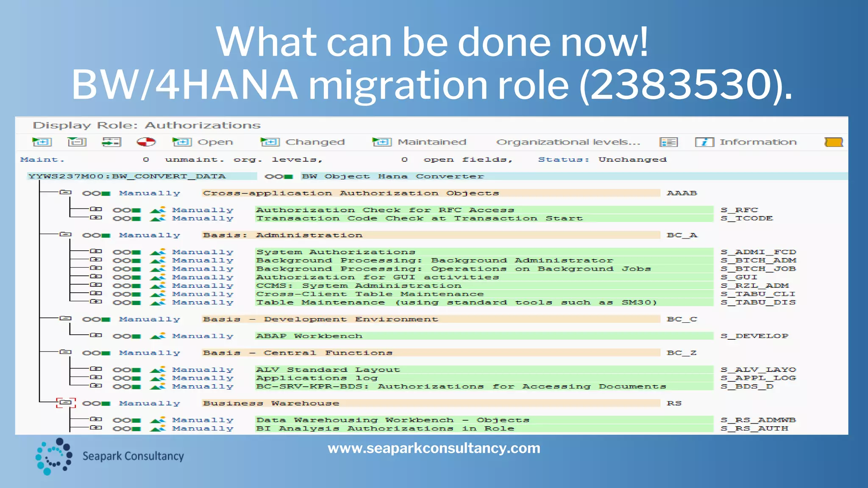Click the Maintained filter button

coord(419,142)
